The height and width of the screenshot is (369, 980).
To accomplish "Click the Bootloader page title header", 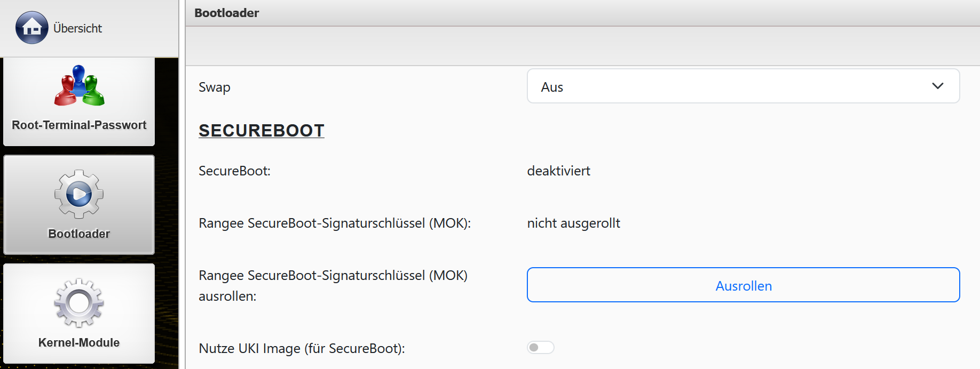I will pyautogui.click(x=226, y=13).
